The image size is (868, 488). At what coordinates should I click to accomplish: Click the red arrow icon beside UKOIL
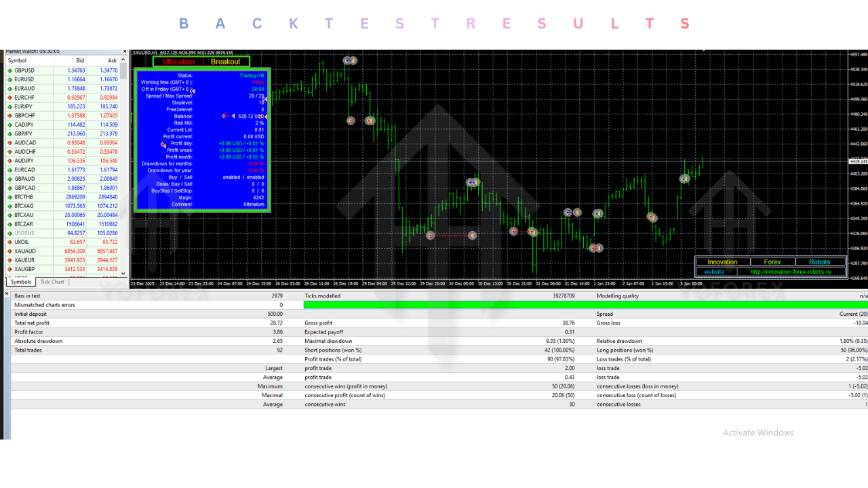[9, 242]
